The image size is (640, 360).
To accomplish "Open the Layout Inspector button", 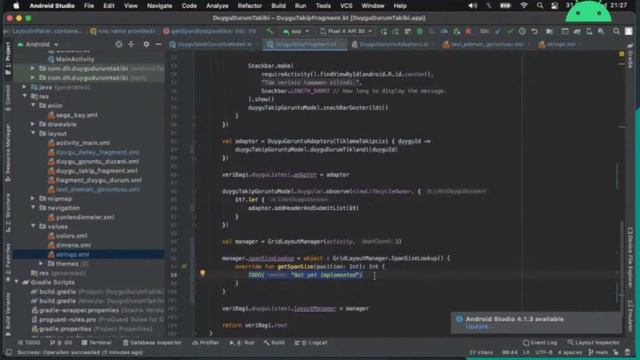I will (593, 342).
